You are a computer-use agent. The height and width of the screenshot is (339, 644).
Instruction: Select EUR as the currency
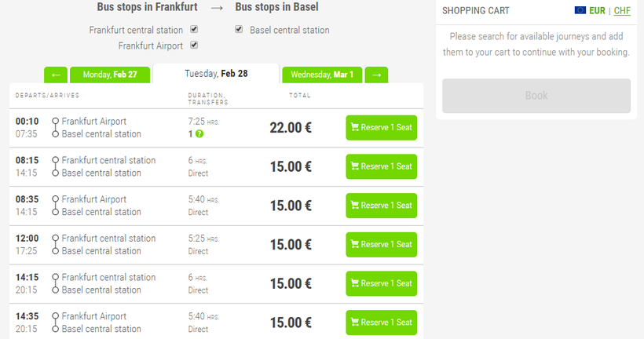pos(598,11)
